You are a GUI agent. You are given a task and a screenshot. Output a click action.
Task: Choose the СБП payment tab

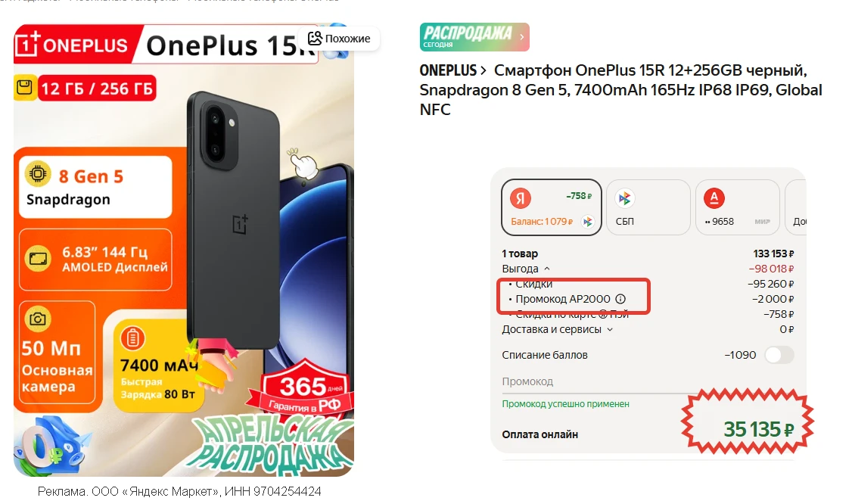(x=648, y=207)
